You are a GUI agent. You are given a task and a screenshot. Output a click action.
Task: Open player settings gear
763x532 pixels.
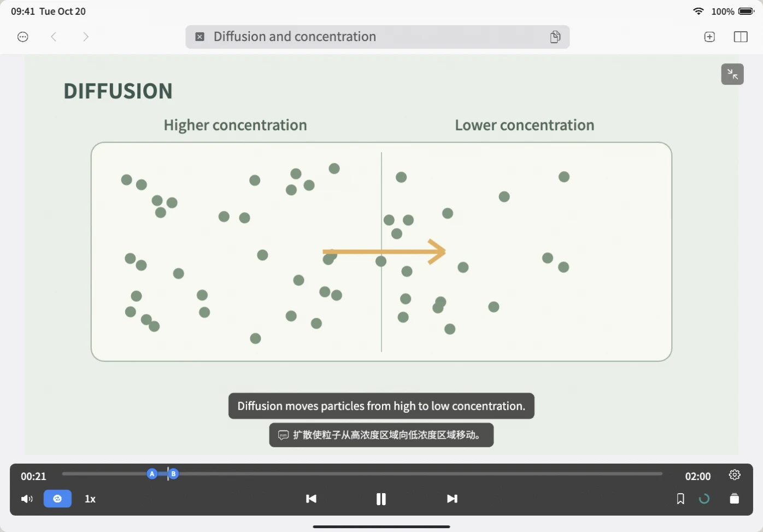pos(735,475)
